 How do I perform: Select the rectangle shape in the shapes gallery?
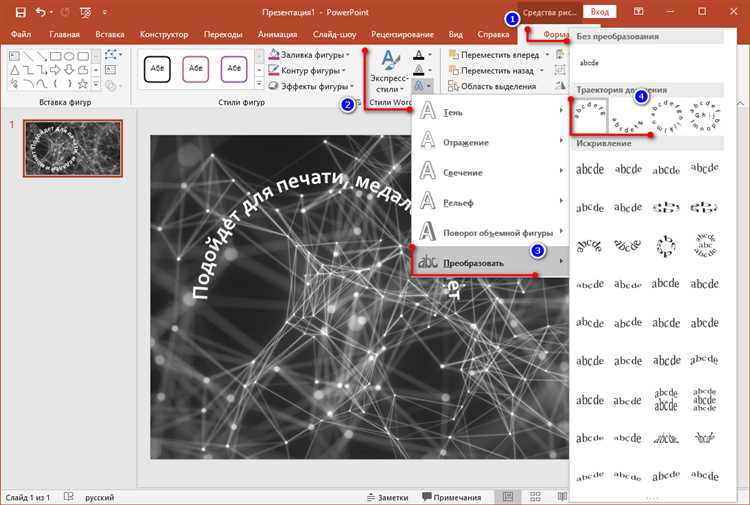click(x=55, y=56)
